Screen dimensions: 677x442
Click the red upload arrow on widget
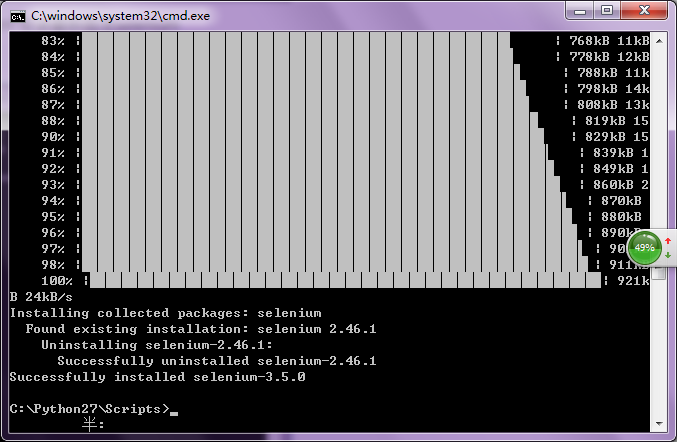coord(667,240)
